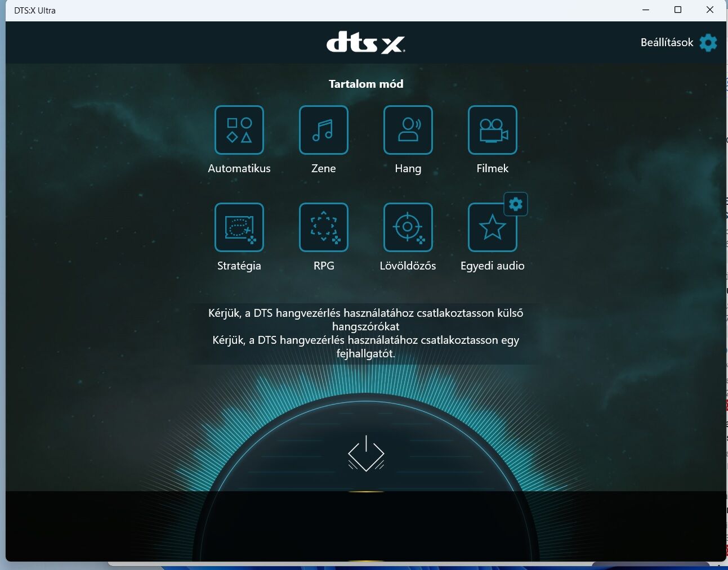Select the Filmek movie mode icon
Viewport: 728px width, 570px height.
click(493, 130)
